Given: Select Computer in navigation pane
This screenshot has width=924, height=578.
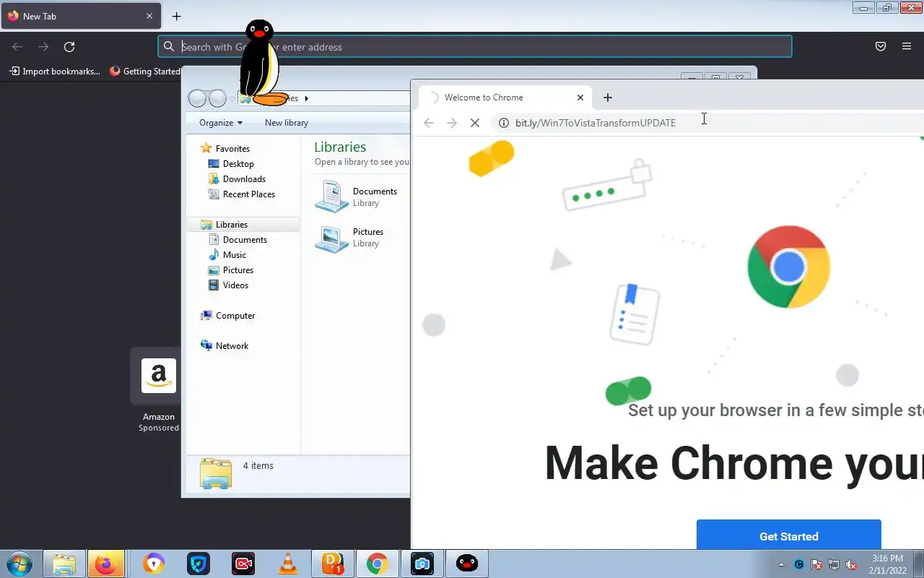Looking at the screenshot, I should click(x=235, y=315).
